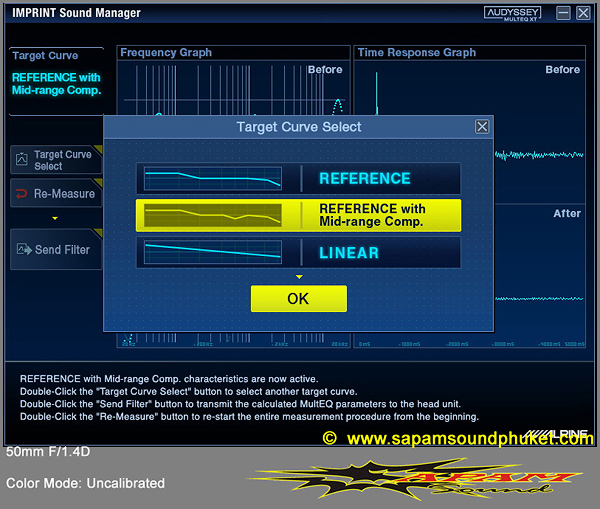This screenshot has height=509, width=600.
Task: Open the Target Curve Select sidebar button
Action: (x=56, y=160)
